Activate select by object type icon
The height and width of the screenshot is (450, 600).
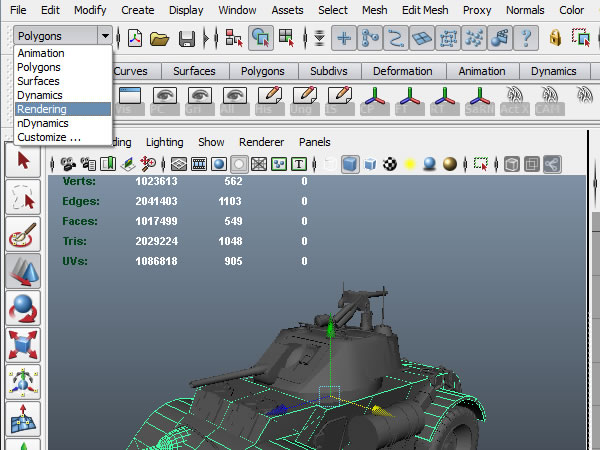point(261,38)
